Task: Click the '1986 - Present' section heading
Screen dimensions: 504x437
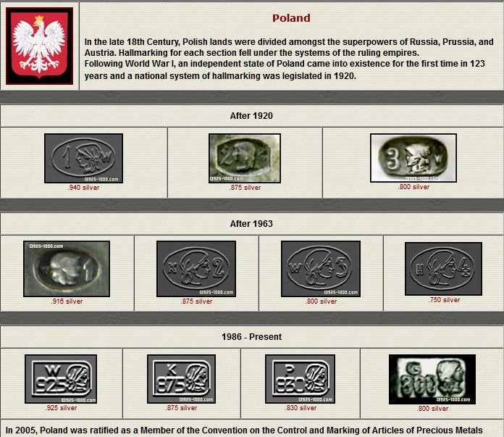Action: 252,337
